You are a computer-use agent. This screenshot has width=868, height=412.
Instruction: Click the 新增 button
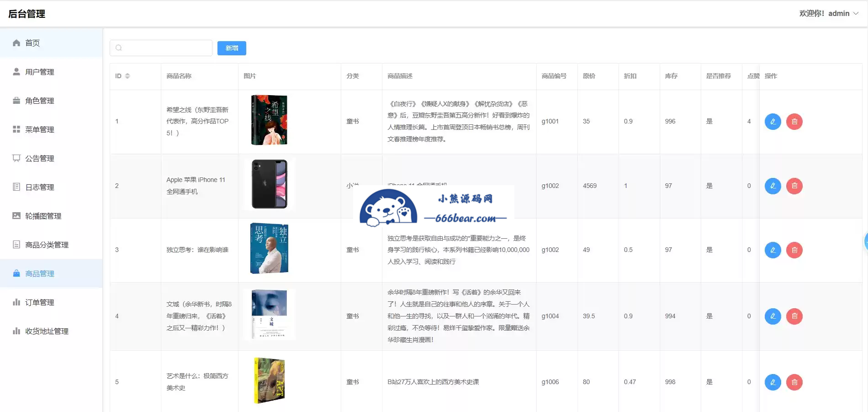pyautogui.click(x=232, y=48)
